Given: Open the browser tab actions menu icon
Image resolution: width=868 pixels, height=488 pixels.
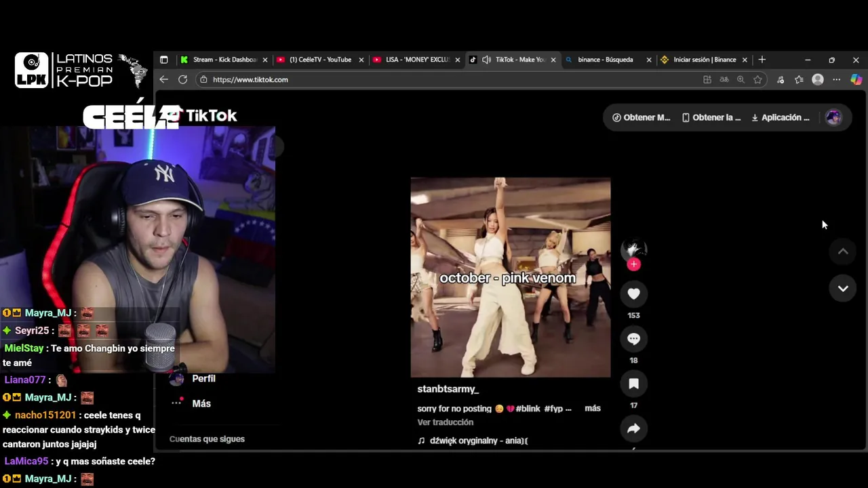Looking at the screenshot, I should 163,60.
